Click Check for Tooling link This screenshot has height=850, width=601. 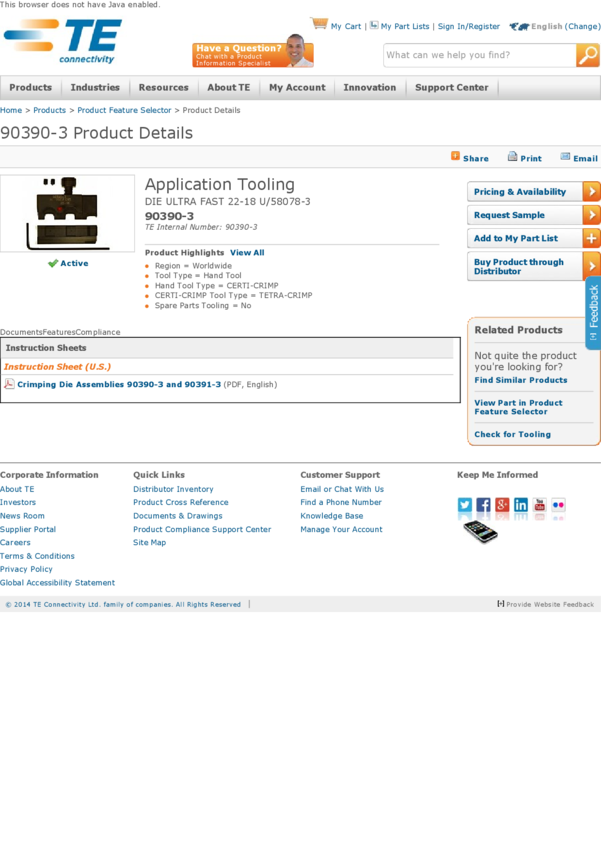[x=513, y=434]
